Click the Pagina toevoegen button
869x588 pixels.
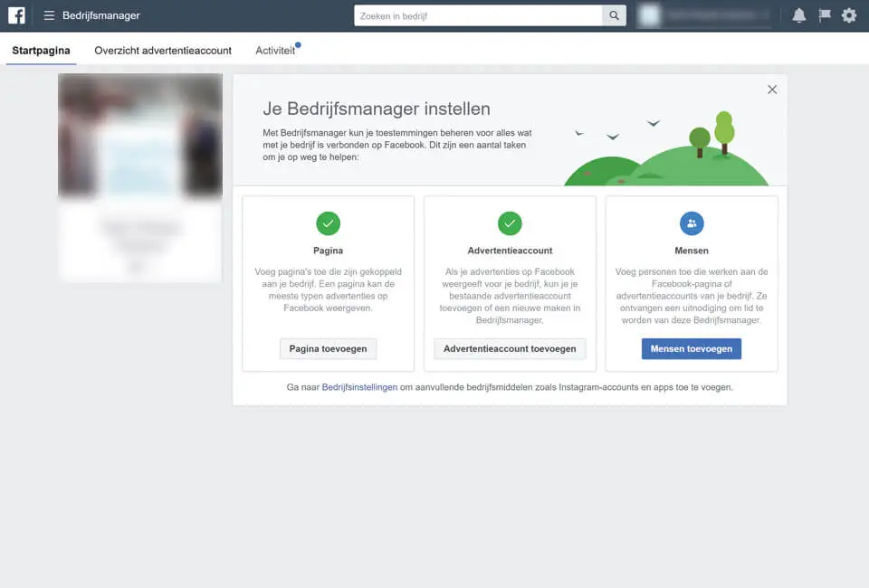pyautogui.click(x=328, y=349)
